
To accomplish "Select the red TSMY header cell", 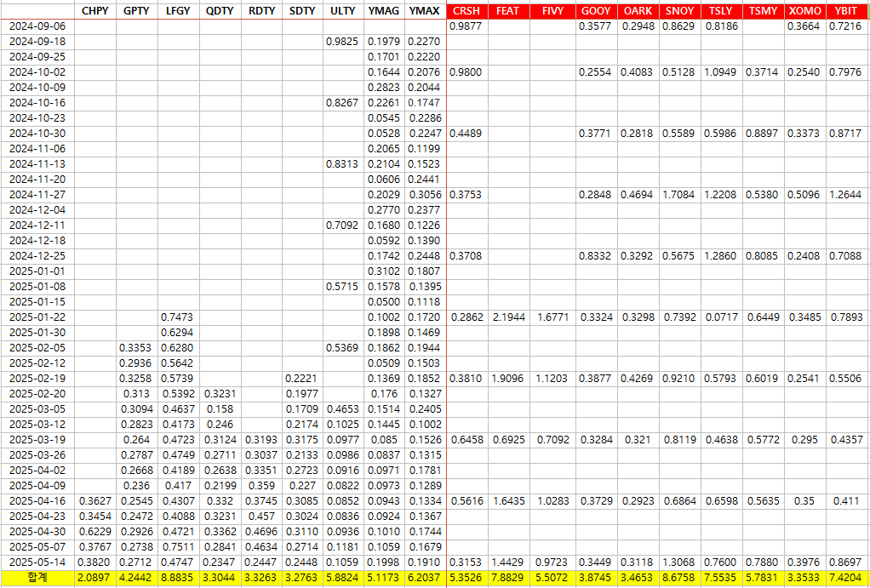I will [x=763, y=11].
